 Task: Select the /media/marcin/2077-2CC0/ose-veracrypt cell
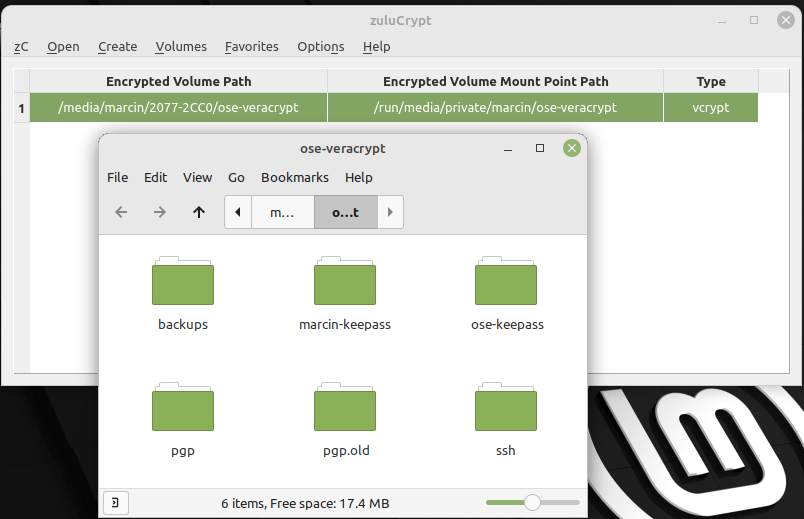coord(178,108)
